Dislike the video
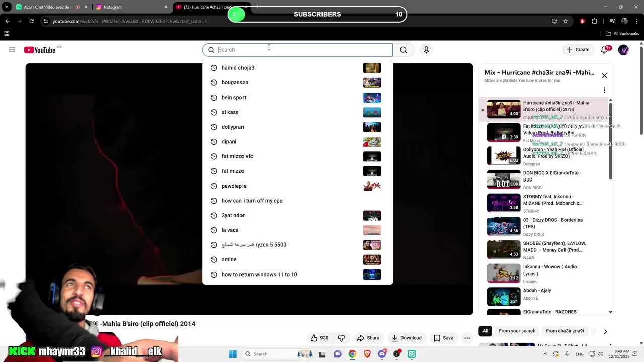The width and height of the screenshot is (644, 362). 341,338
